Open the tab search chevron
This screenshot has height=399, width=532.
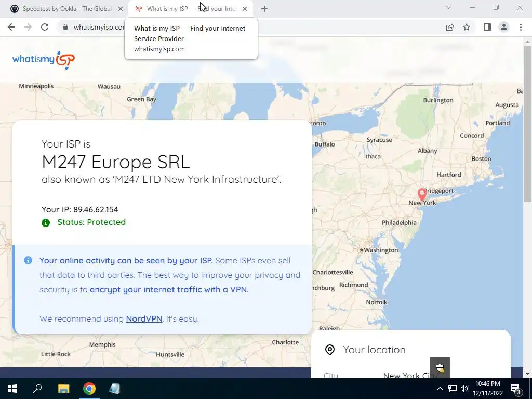click(448, 7)
